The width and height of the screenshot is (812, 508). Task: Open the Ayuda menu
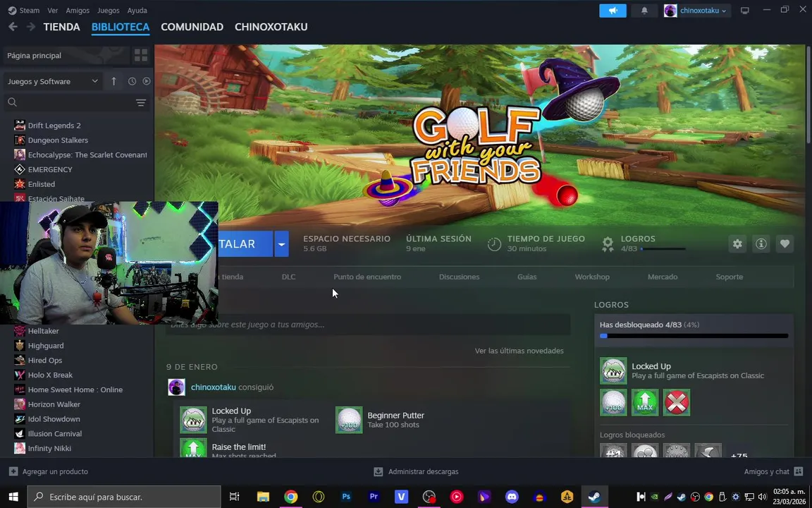pyautogui.click(x=137, y=11)
